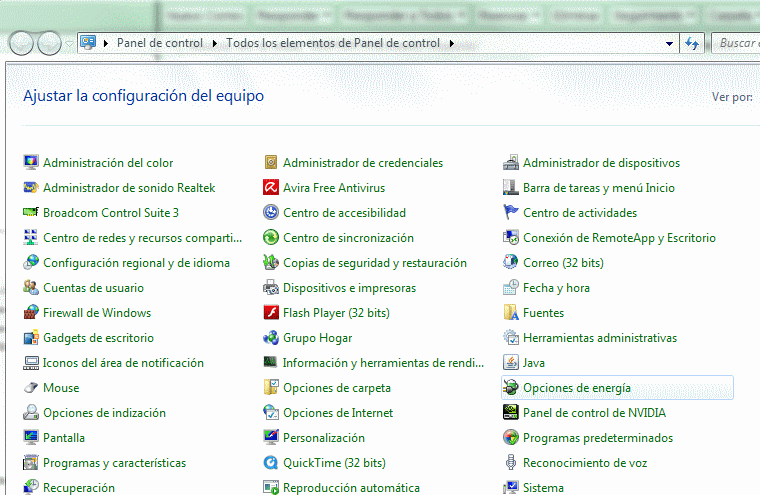
Task: Open Panel de control de NVIDIA icon
Action: tap(510, 413)
